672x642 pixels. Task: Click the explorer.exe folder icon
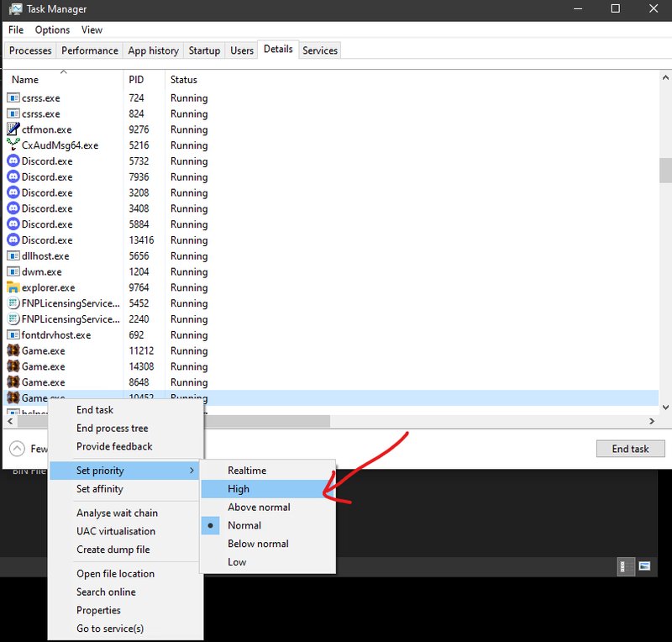[x=13, y=287]
